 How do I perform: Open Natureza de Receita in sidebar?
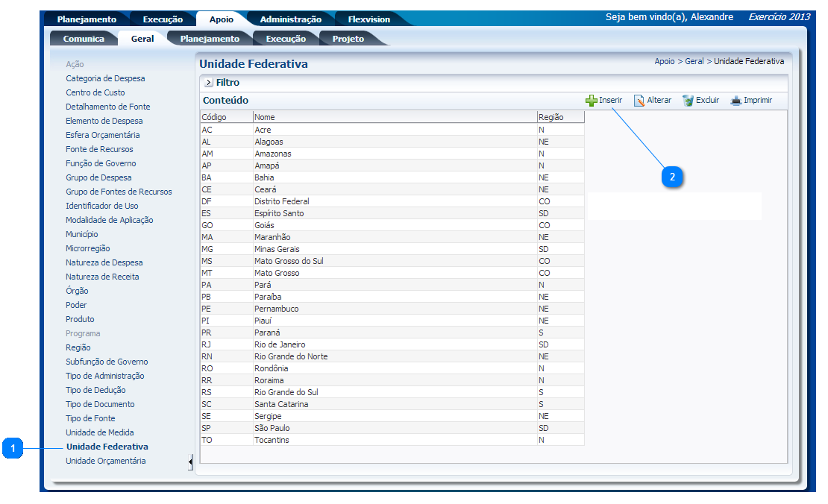[102, 277]
